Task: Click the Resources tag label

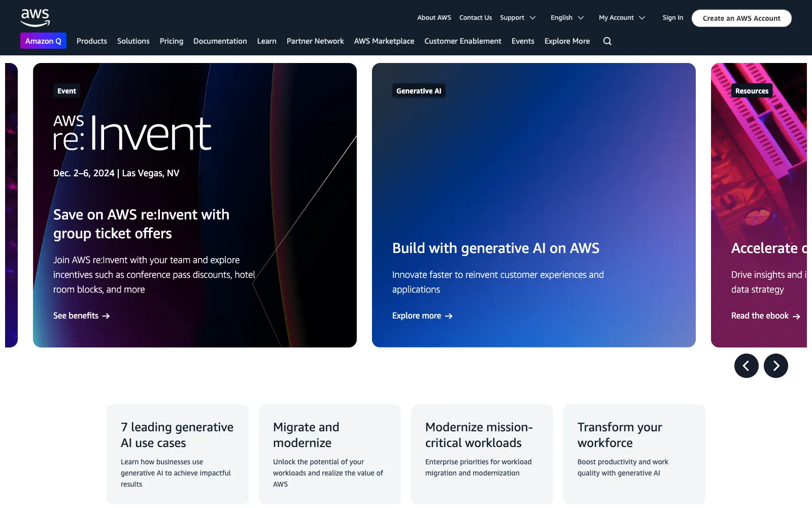Action: pyautogui.click(x=752, y=91)
